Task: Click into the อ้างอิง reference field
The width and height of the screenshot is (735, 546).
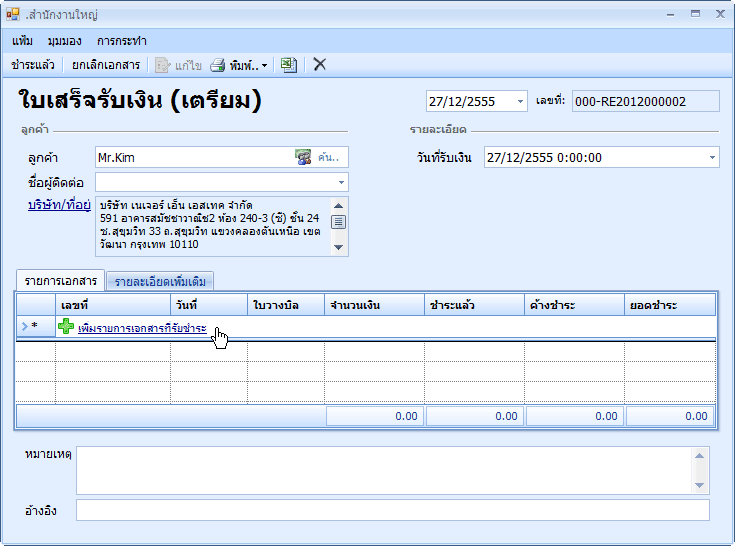Action: point(392,510)
